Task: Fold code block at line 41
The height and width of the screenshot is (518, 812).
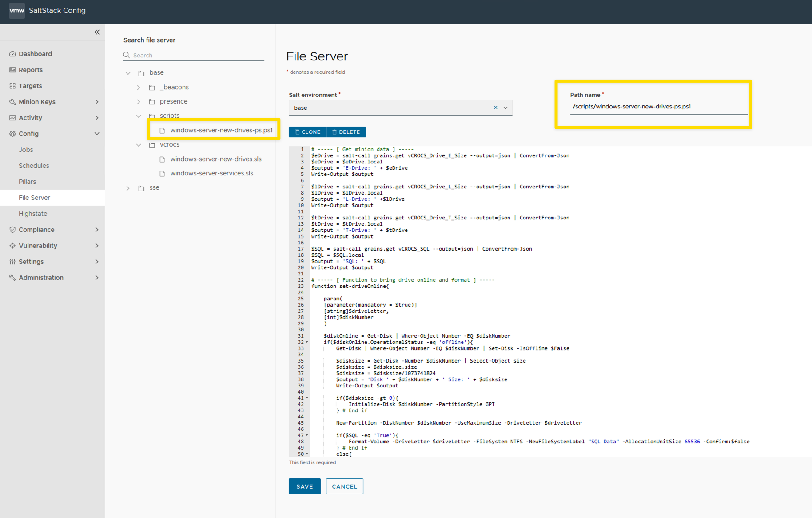Action: click(307, 398)
